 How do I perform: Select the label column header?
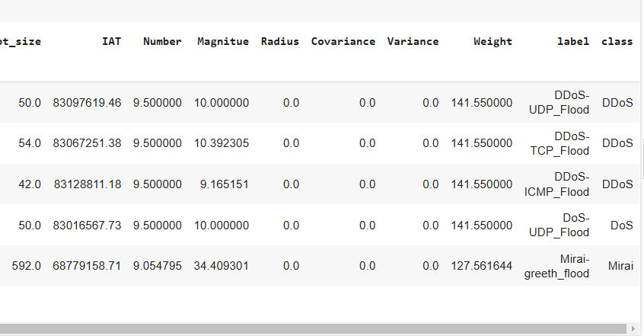point(573,41)
